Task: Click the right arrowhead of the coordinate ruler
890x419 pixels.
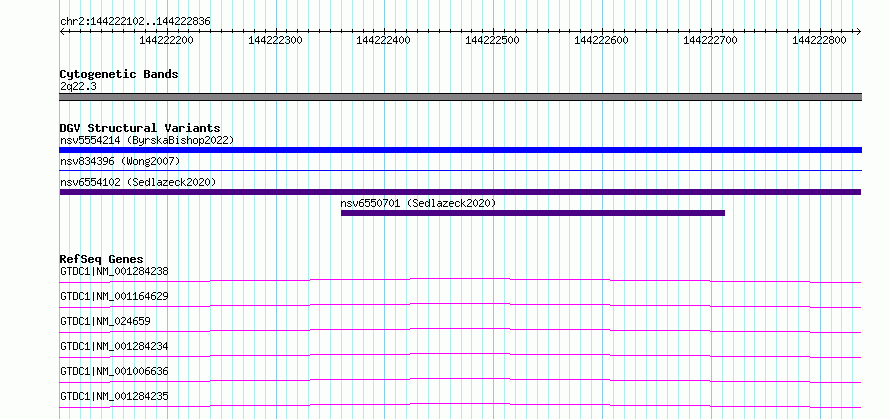Action: coord(859,32)
